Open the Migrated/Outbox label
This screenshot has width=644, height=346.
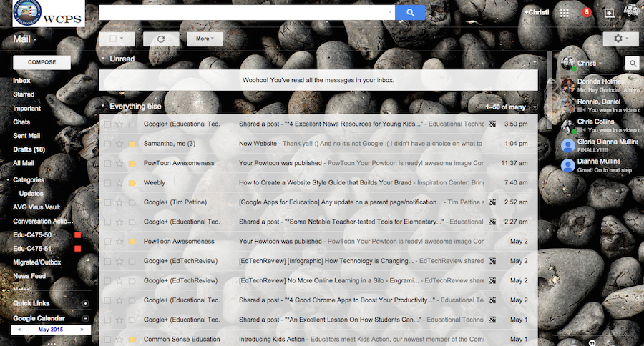[37, 262]
